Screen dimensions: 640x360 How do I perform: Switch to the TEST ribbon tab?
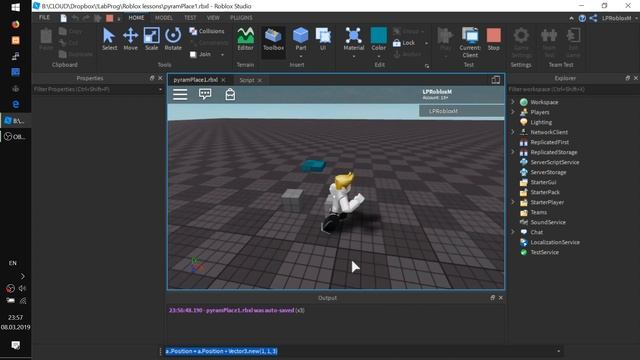[190, 18]
